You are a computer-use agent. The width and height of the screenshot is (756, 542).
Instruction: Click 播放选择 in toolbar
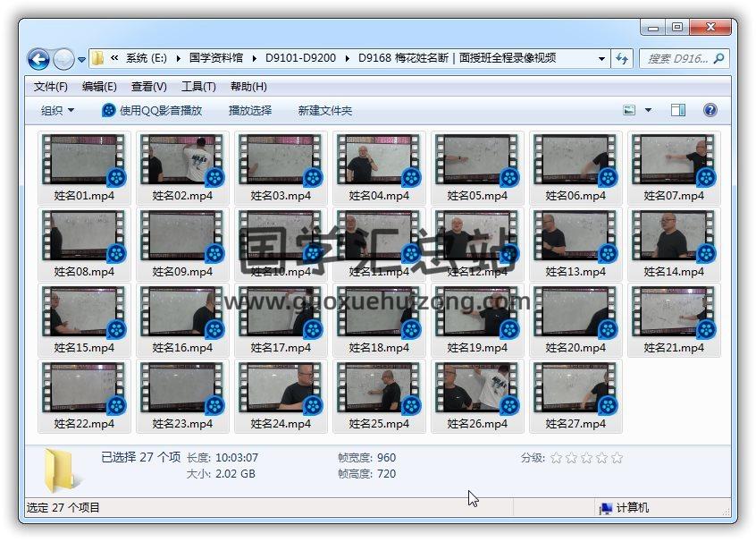[249, 111]
